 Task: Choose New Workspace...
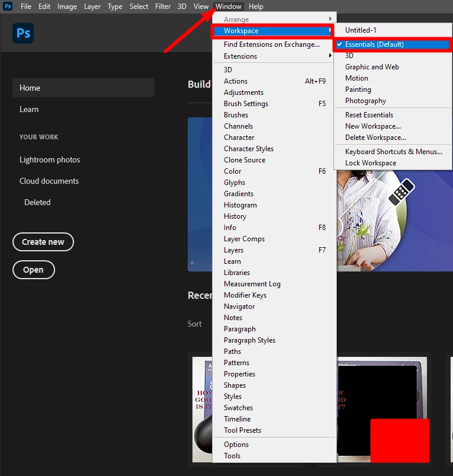point(393,126)
